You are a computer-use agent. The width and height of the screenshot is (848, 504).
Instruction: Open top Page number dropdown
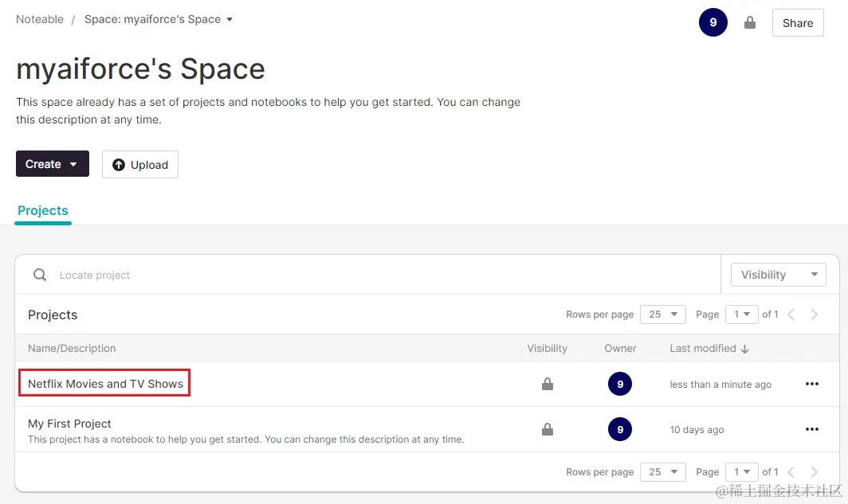(x=741, y=315)
